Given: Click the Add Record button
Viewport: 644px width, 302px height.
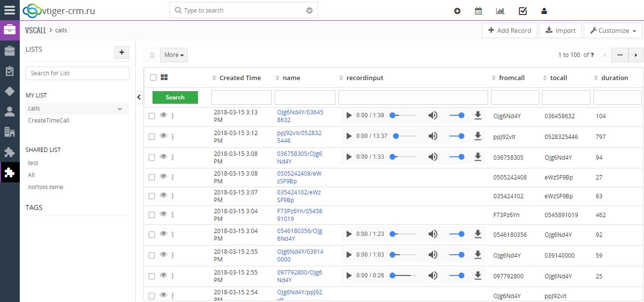Looking at the screenshot, I should pyautogui.click(x=509, y=30).
